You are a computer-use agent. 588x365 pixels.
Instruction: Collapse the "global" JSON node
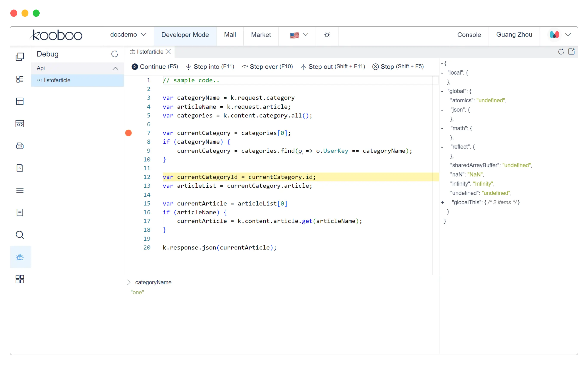(x=442, y=92)
